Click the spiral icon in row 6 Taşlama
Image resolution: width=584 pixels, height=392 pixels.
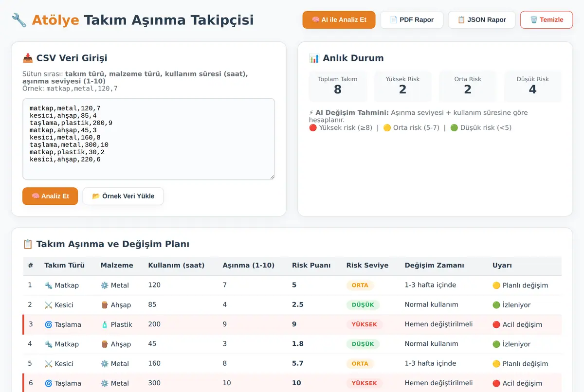[x=48, y=383]
